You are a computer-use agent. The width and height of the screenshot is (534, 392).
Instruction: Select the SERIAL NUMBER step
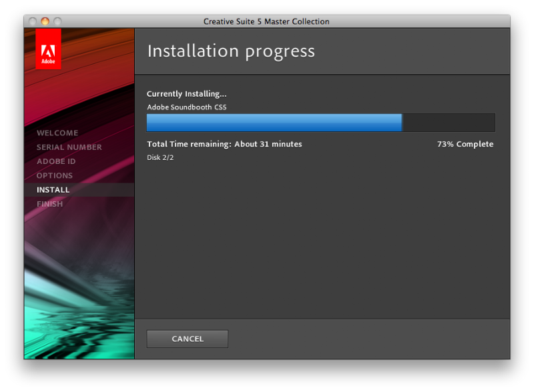[69, 147]
